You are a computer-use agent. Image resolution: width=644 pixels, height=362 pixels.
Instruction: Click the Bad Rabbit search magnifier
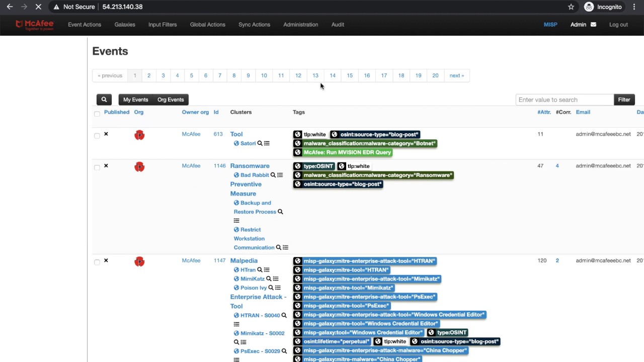click(273, 175)
